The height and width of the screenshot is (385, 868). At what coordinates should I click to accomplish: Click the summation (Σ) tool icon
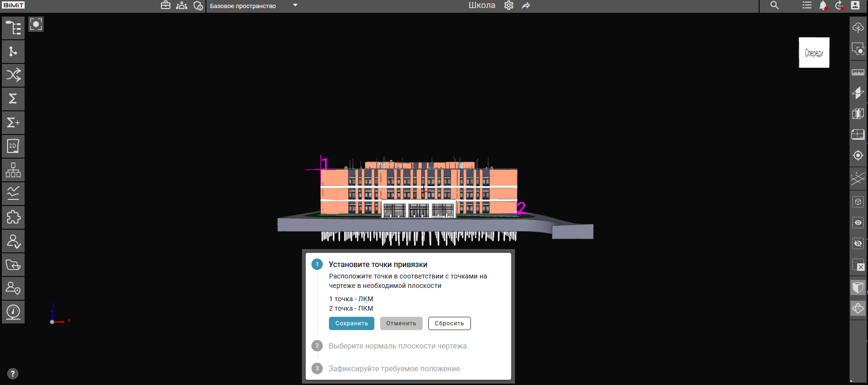[x=13, y=99]
